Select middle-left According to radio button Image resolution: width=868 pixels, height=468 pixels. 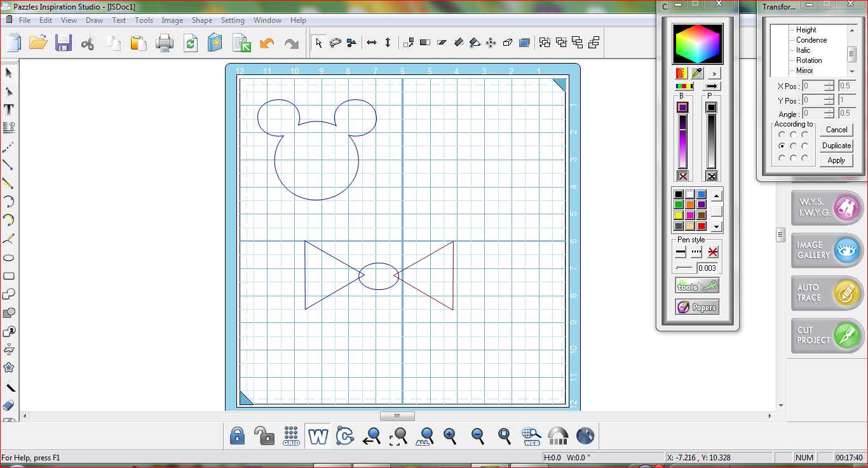[782, 146]
